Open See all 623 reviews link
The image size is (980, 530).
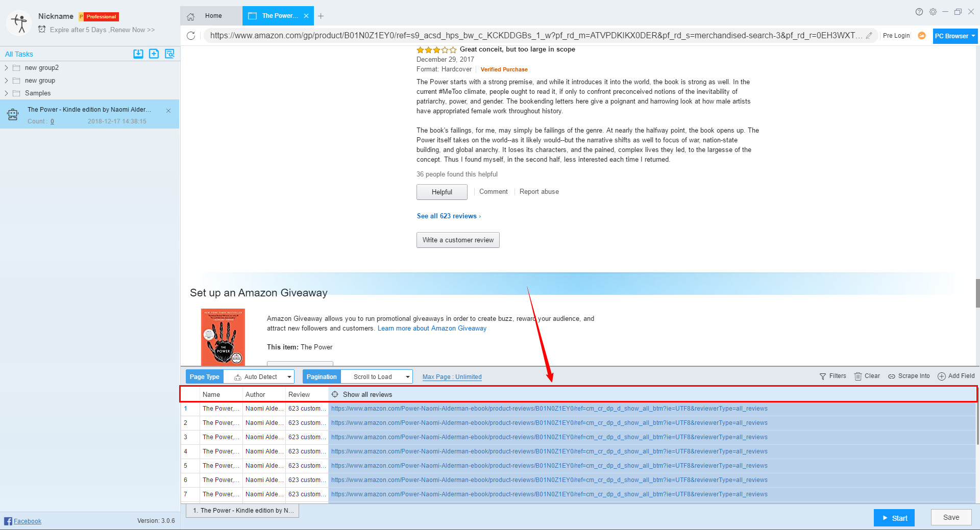[449, 216]
